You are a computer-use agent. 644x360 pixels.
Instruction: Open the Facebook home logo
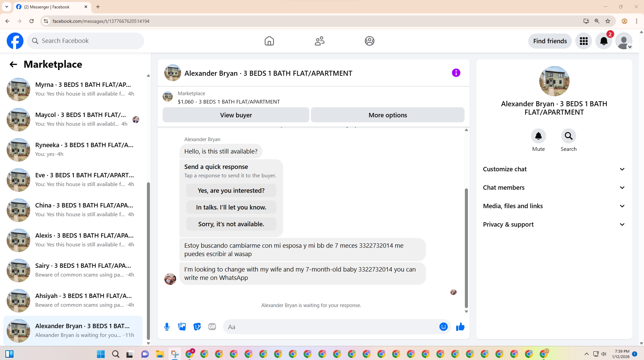15,41
